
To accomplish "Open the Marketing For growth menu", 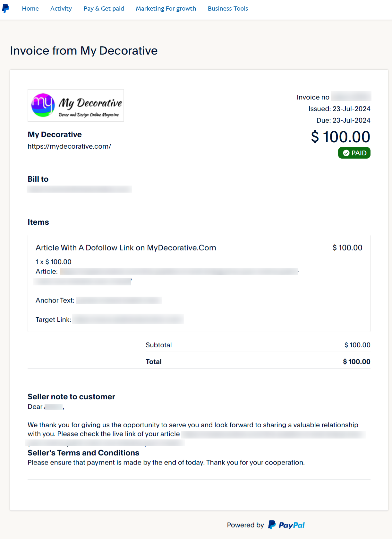I will 166,9.
